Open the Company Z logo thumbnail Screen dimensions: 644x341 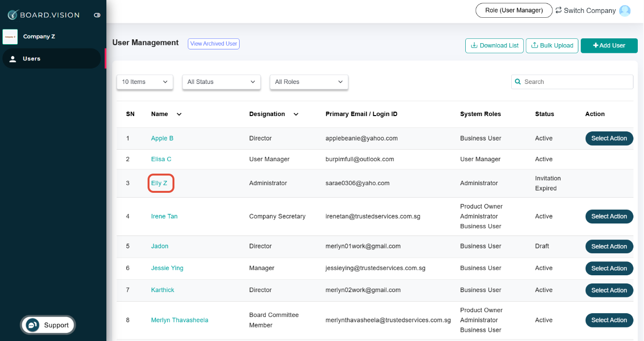(10, 36)
